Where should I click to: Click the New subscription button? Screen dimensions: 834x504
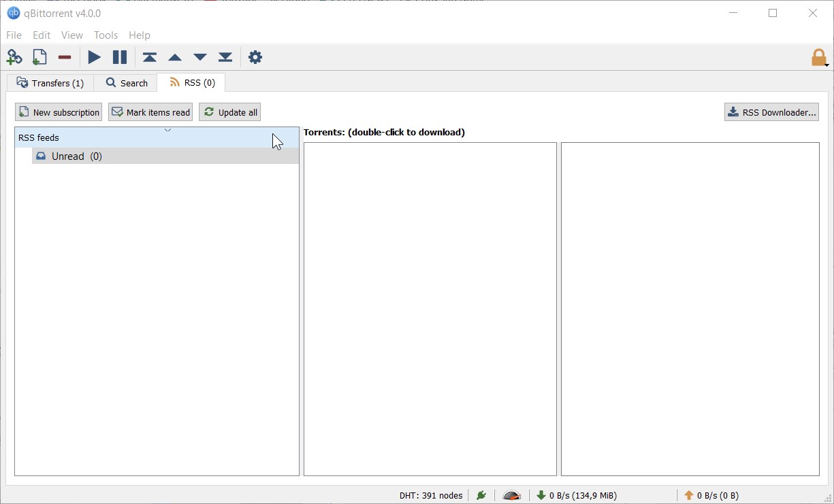tap(59, 112)
